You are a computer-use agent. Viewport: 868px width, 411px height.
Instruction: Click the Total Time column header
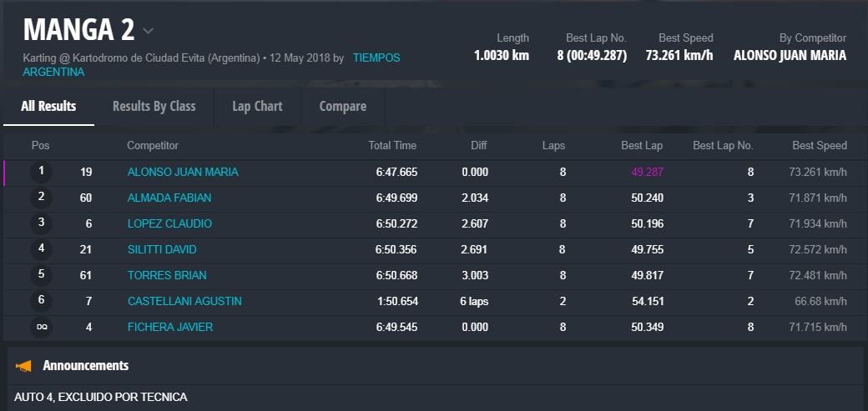pos(392,146)
